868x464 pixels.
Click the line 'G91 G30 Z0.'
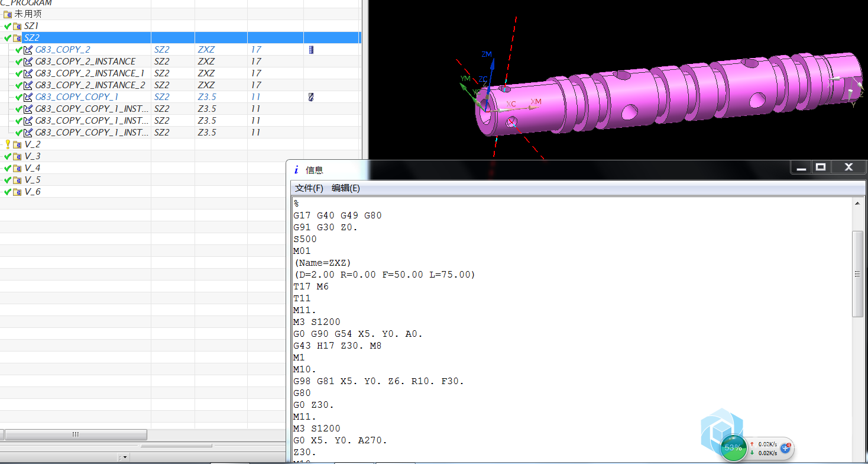(326, 227)
